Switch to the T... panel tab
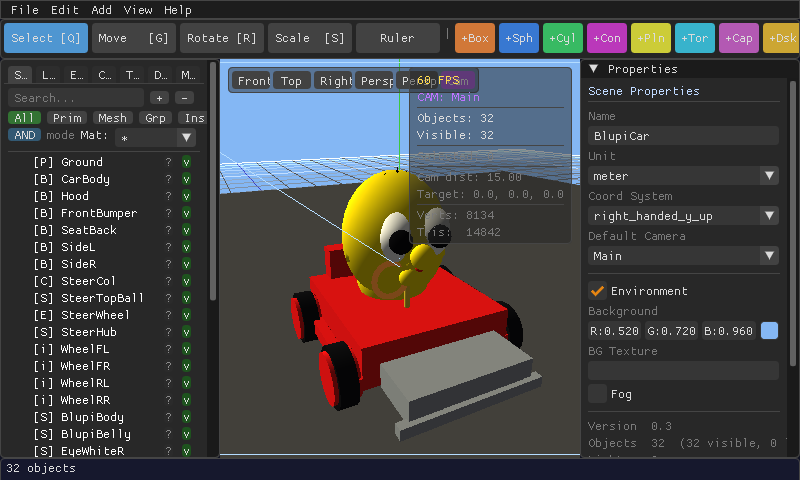This screenshot has height=480, width=800. point(132,75)
